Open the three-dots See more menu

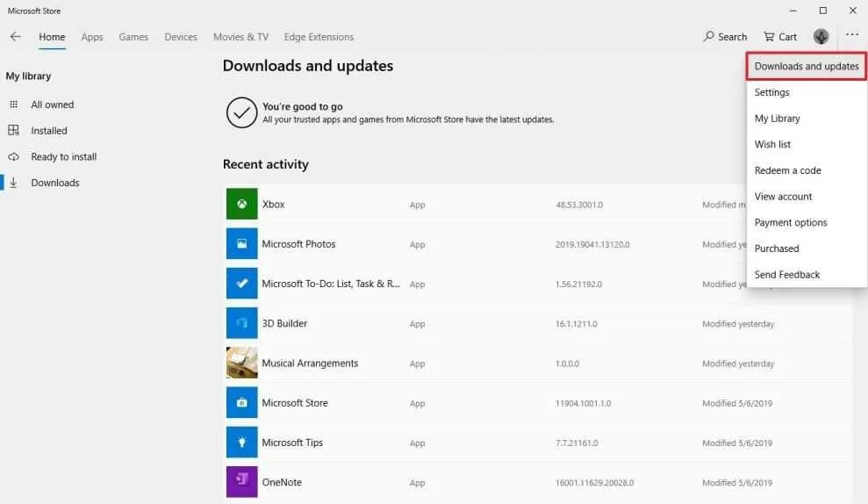[x=852, y=35]
